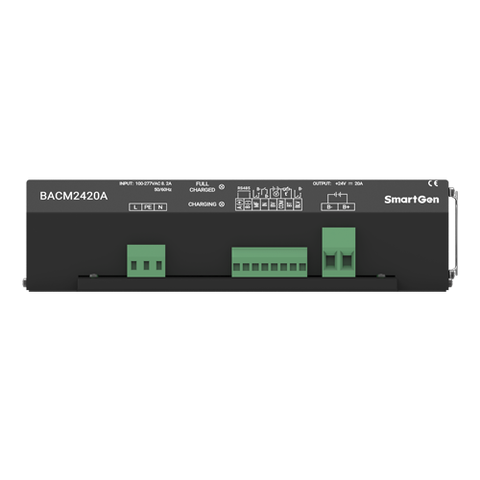The image size is (480, 480).
Task: Click the RS485 terminal label
Action: [x=243, y=188]
